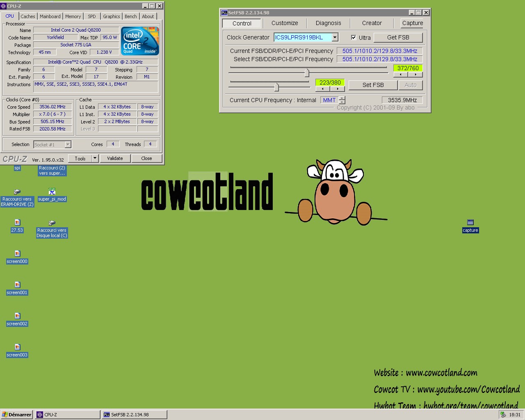The width and height of the screenshot is (525, 420).
Task: Switch to the Graphics tab
Action: point(112,16)
